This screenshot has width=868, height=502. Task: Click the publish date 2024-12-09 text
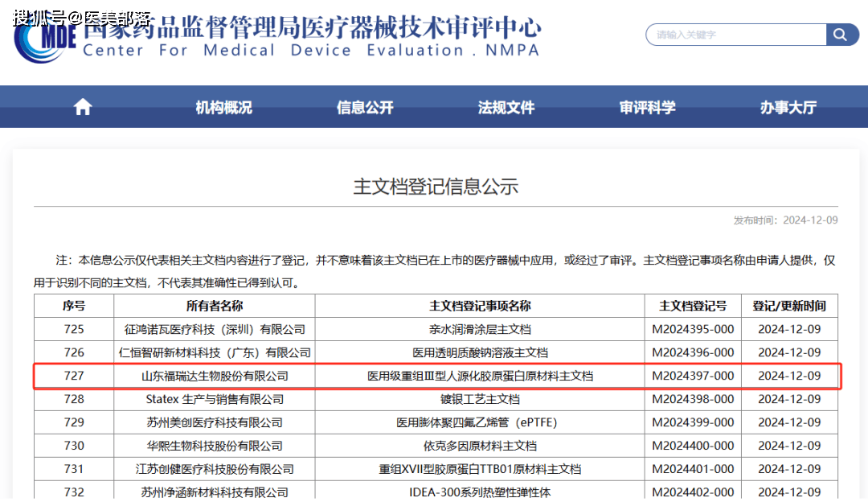(810, 220)
